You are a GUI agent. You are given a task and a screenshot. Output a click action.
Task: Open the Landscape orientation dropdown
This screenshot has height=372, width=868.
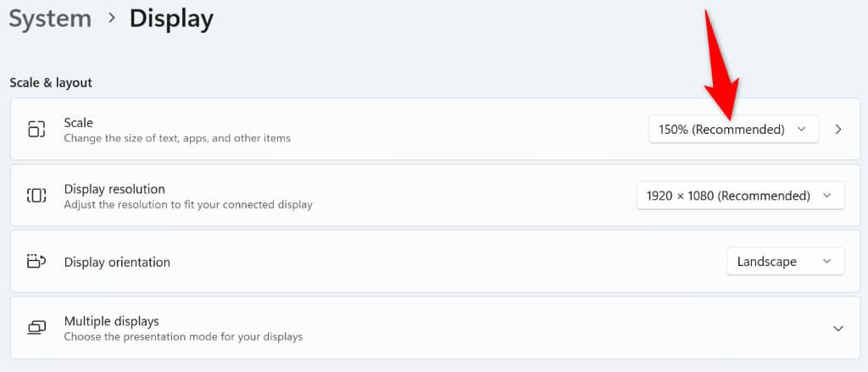(785, 262)
